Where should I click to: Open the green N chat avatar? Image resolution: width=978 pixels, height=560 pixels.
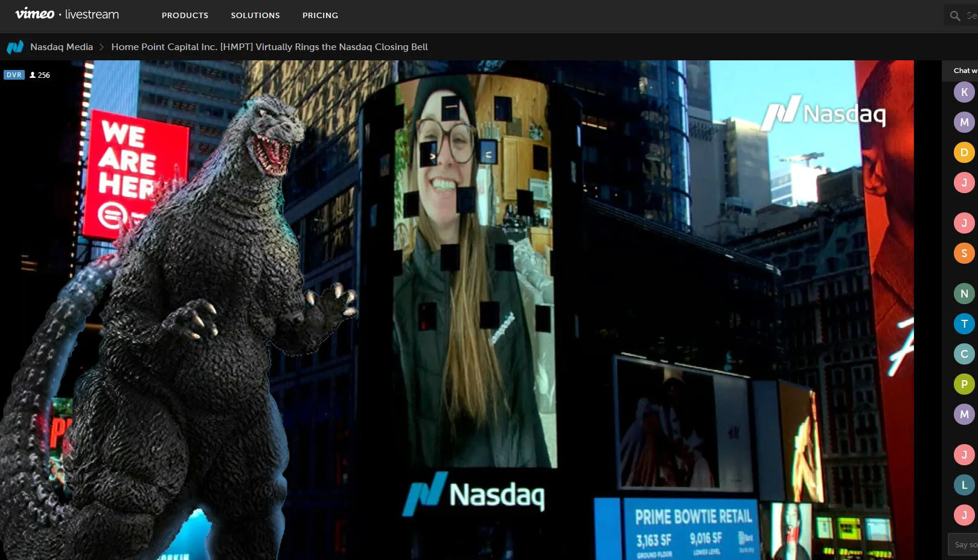pyautogui.click(x=964, y=293)
